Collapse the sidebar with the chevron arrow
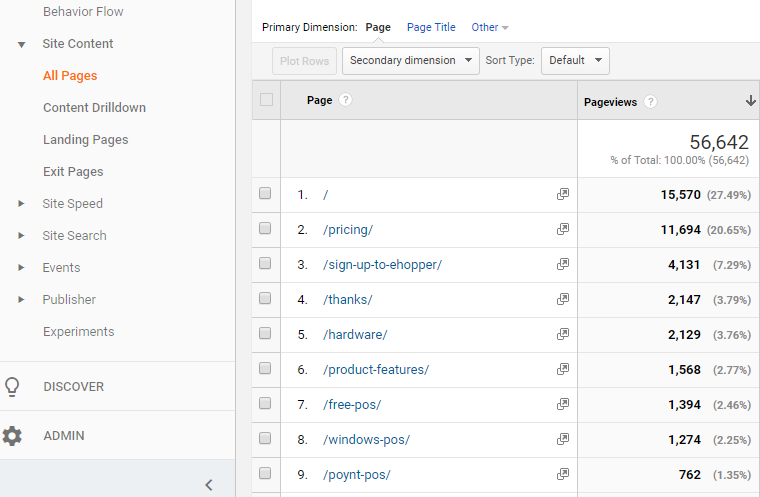Screen dimensions: 760x497 click(209, 485)
